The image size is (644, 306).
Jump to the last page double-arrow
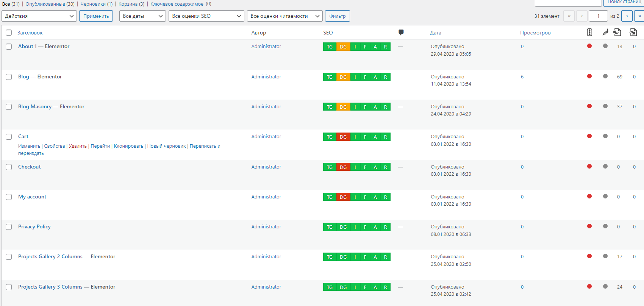click(x=639, y=16)
